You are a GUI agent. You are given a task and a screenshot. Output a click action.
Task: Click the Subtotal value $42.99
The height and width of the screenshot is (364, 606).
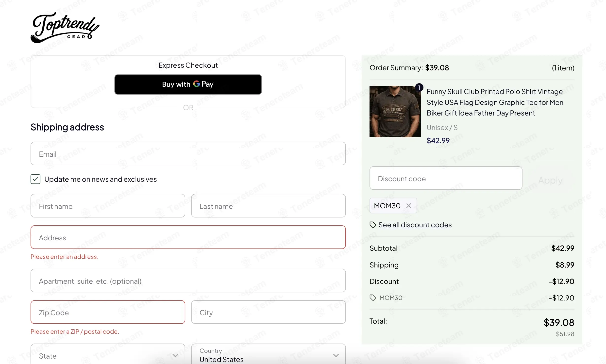click(563, 248)
